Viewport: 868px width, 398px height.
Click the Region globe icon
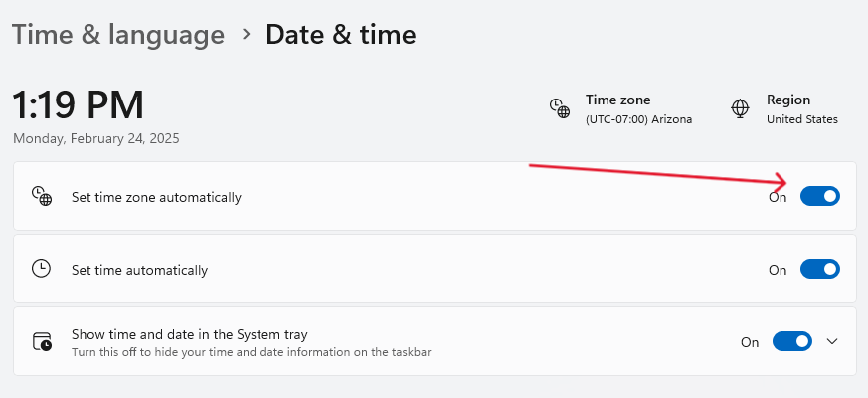[740, 108]
